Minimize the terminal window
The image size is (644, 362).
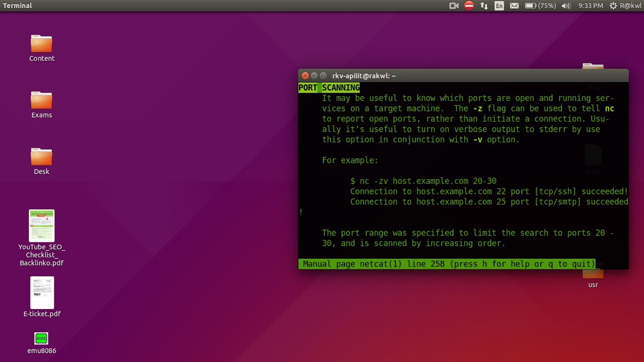pyautogui.click(x=314, y=76)
